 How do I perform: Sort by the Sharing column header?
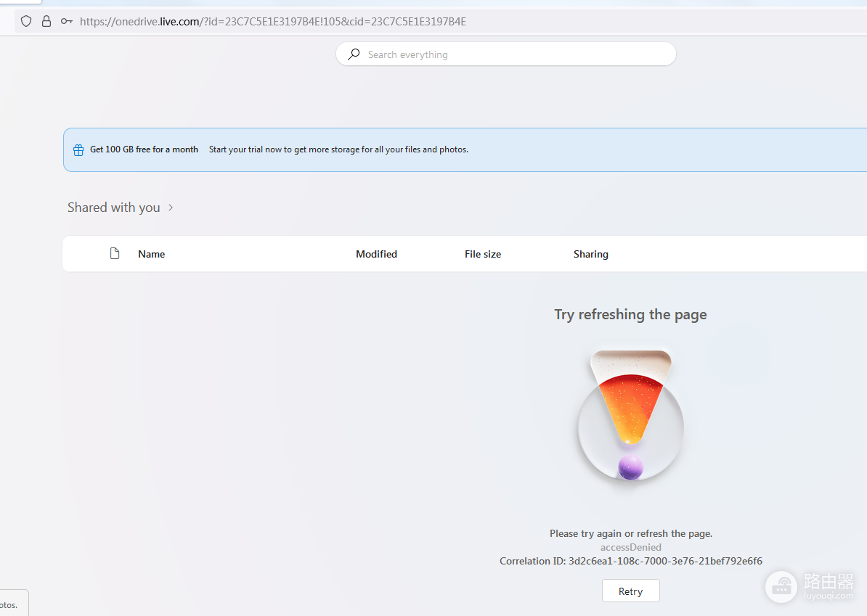click(590, 254)
